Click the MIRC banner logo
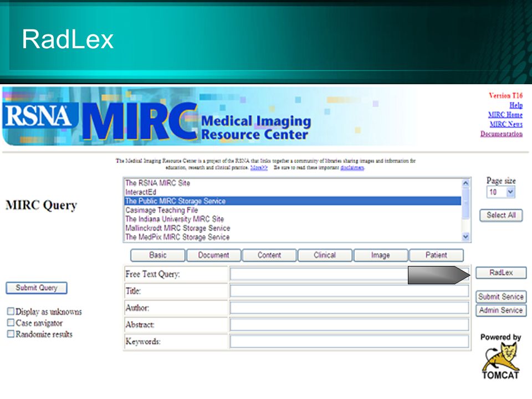 (139, 121)
